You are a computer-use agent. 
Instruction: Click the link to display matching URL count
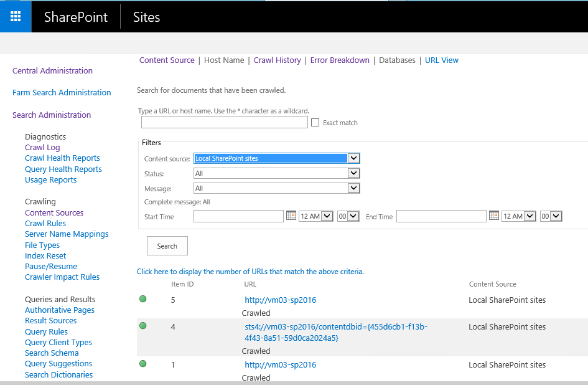click(x=250, y=272)
